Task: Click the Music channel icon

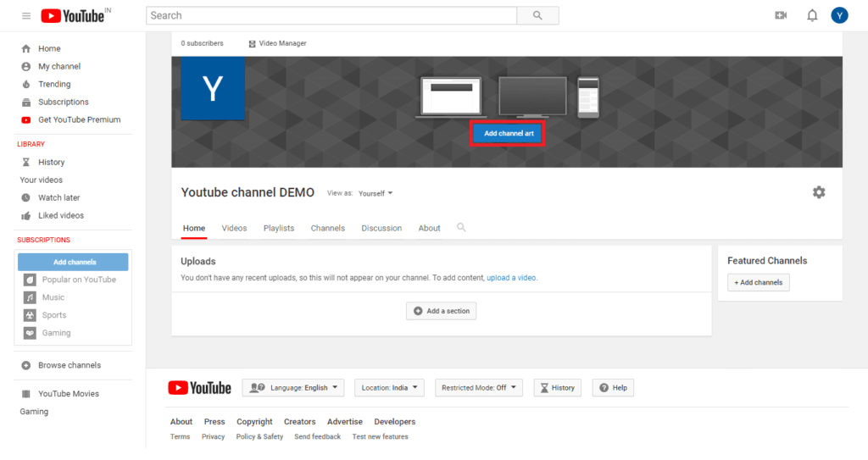Action: coord(30,297)
